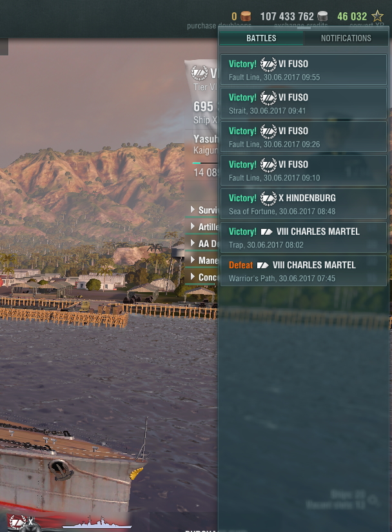Click Charles Martel Victory entry nation flag
Viewport: 392px width, 532px height.
[266, 232]
